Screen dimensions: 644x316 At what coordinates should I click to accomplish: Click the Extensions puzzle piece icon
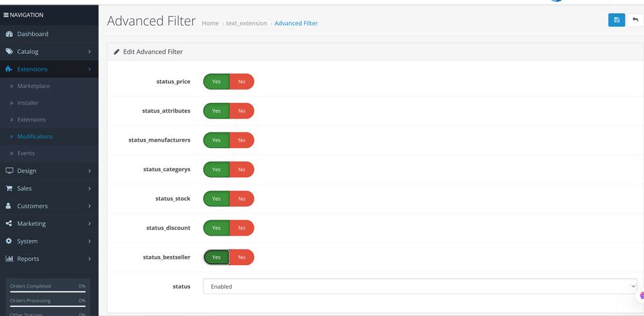9,69
